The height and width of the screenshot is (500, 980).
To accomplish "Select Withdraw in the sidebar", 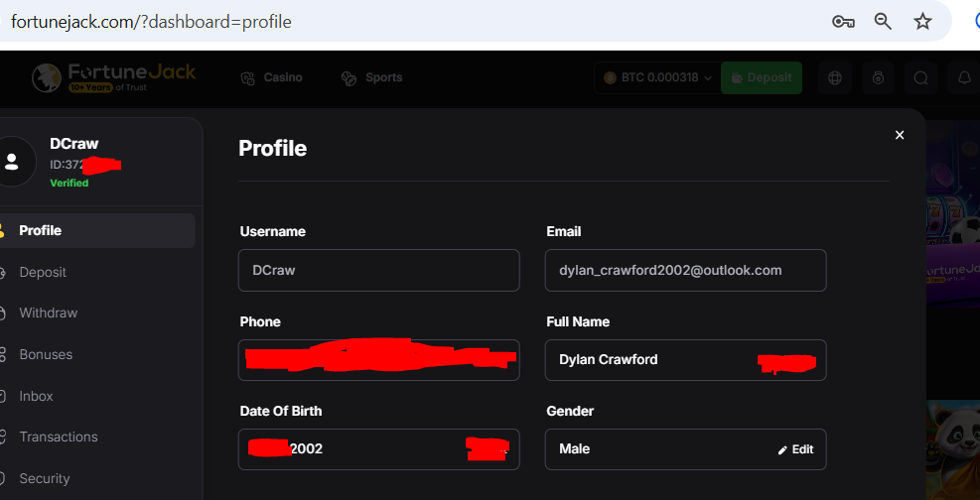I will (48, 312).
